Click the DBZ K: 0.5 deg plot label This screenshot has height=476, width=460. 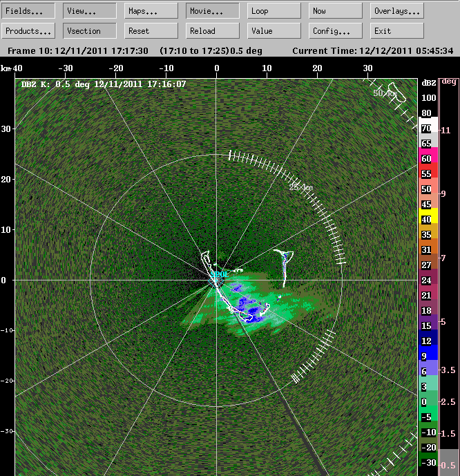coord(104,84)
